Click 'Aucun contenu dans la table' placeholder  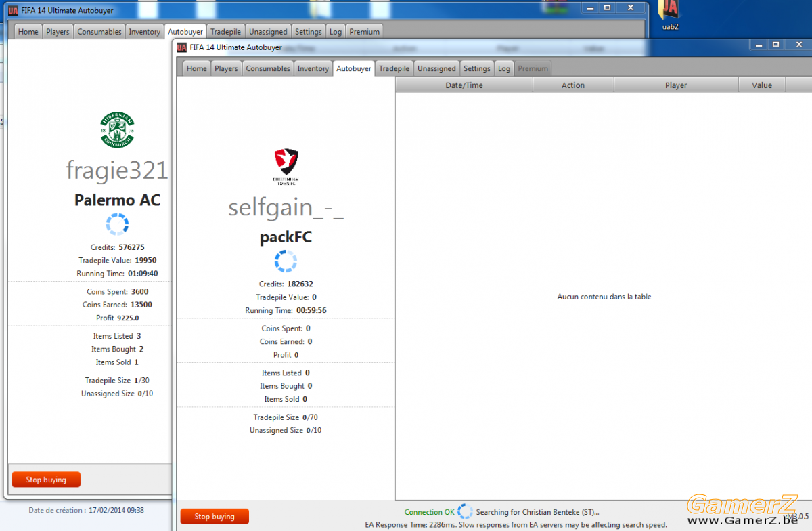pyautogui.click(x=604, y=297)
